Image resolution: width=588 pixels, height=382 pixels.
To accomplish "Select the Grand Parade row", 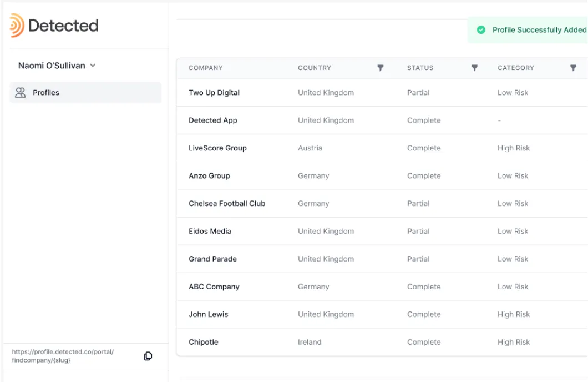I will coord(382,259).
